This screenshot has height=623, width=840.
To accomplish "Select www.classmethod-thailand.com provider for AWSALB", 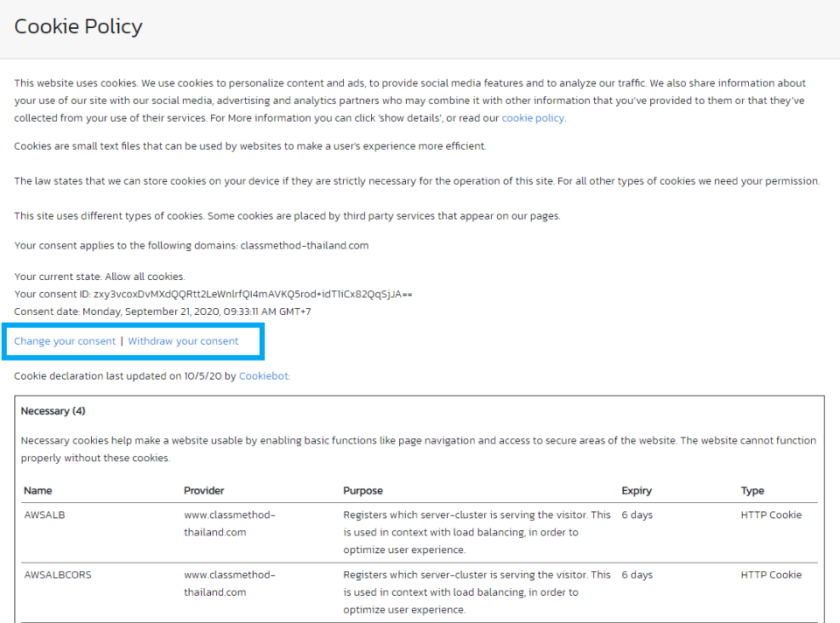I will (x=229, y=522).
